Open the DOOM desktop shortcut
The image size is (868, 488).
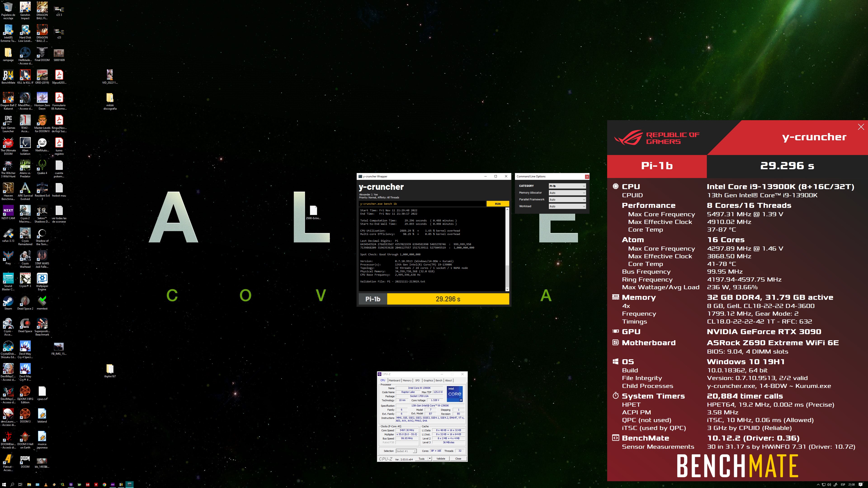(25, 461)
